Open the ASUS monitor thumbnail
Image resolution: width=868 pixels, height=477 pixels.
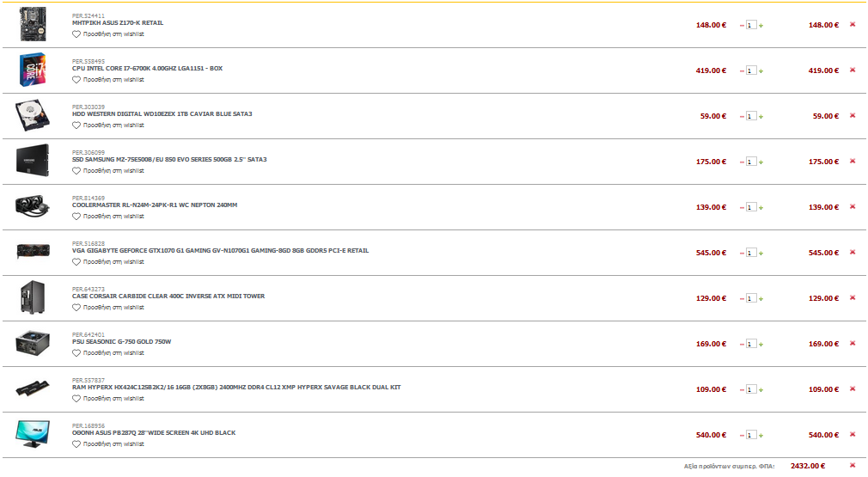pos(33,434)
